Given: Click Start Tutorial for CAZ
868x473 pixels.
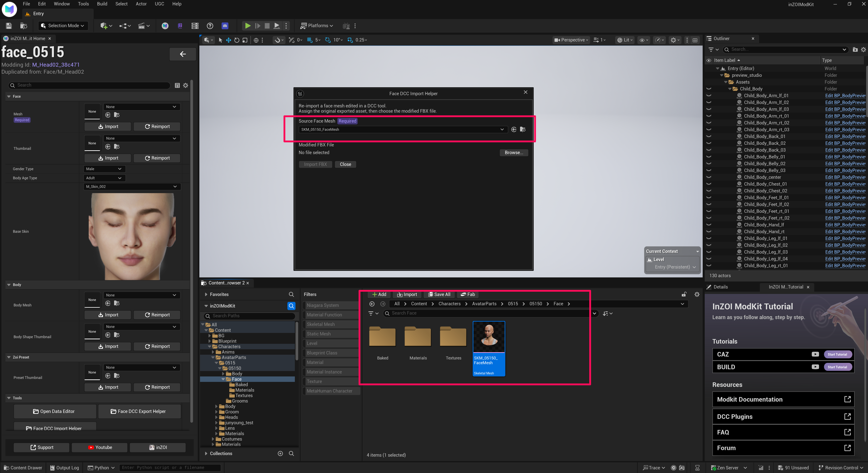Looking at the screenshot, I should tap(837, 354).
